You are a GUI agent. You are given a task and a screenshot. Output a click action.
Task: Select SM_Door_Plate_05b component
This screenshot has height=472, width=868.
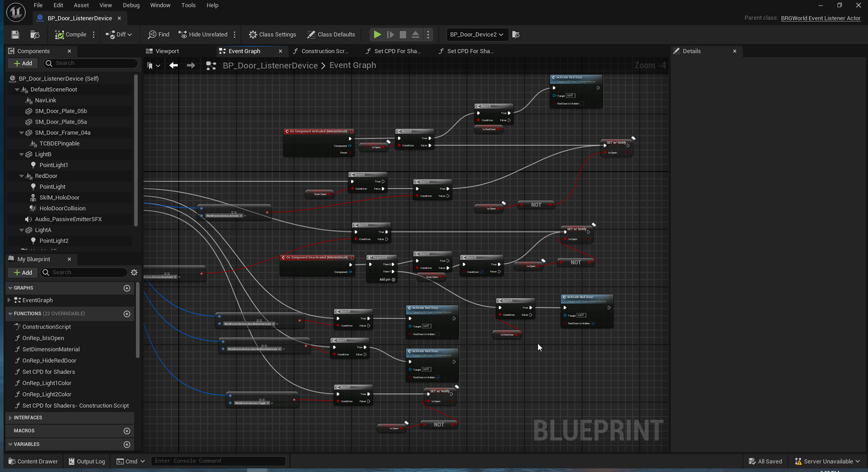[x=61, y=111]
